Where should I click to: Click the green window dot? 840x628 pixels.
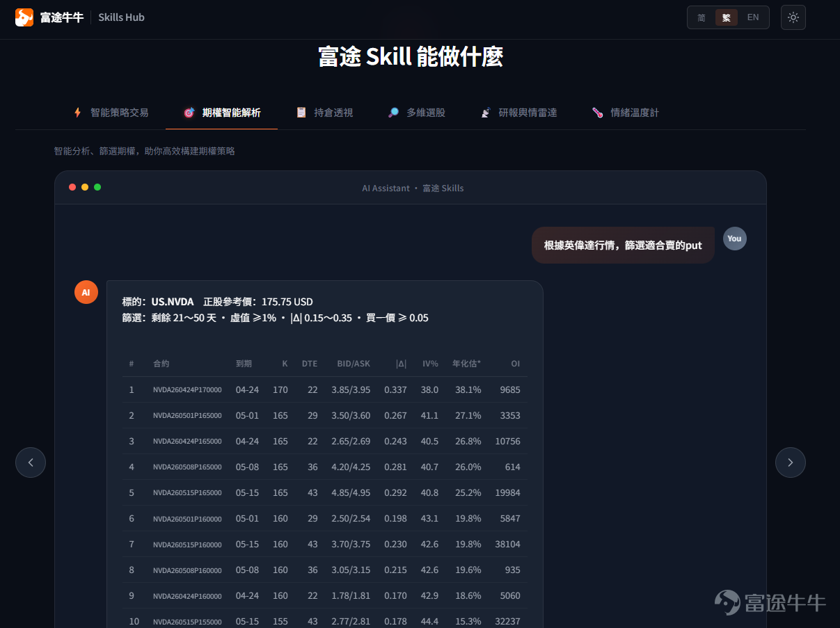tap(97, 187)
